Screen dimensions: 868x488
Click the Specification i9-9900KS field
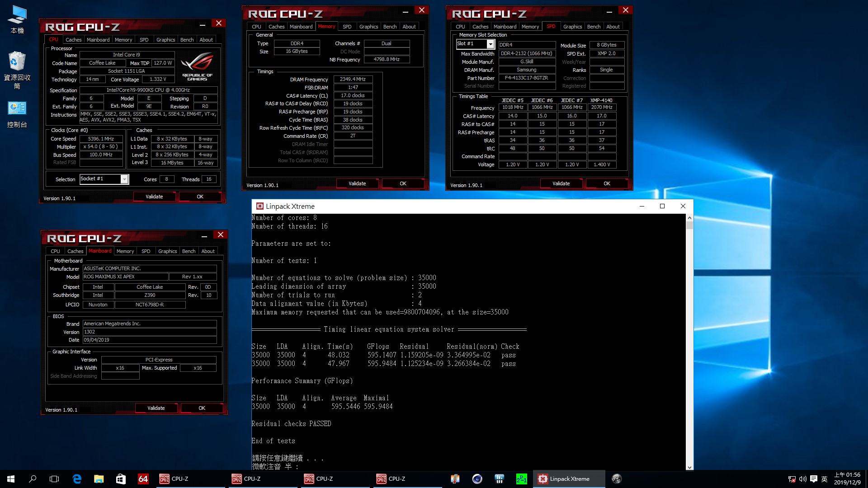point(148,90)
